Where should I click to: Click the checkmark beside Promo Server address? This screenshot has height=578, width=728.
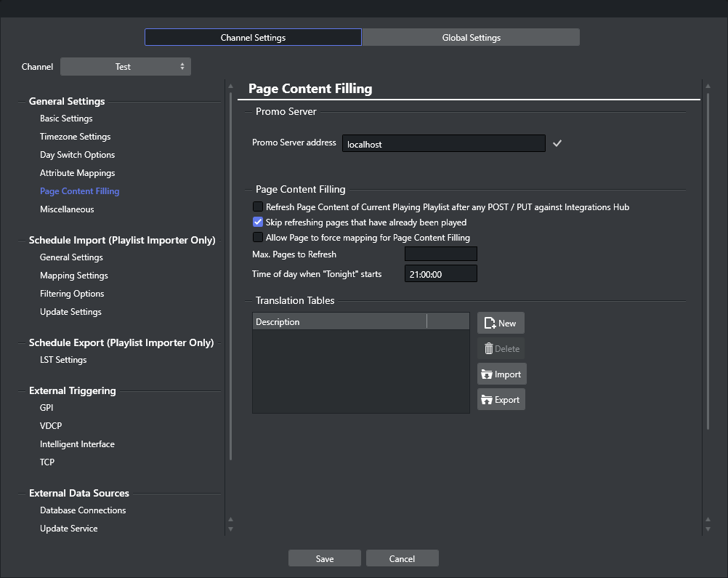click(557, 143)
